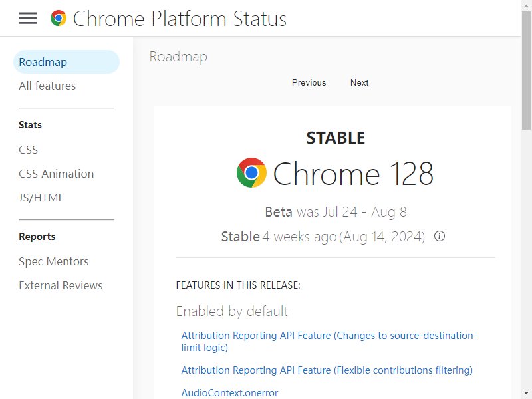Click the large Chrome 128 logo
532x399 pixels.
tap(251, 173)
